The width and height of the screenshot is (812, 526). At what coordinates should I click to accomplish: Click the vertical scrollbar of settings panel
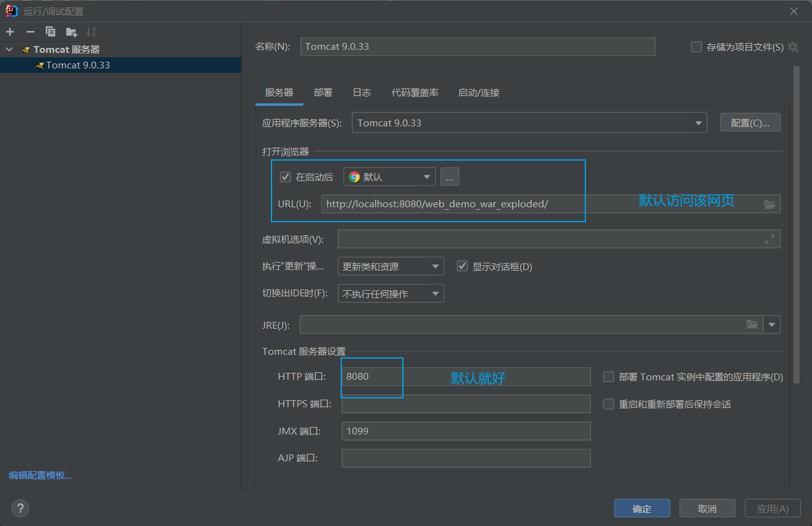(796, 224)
